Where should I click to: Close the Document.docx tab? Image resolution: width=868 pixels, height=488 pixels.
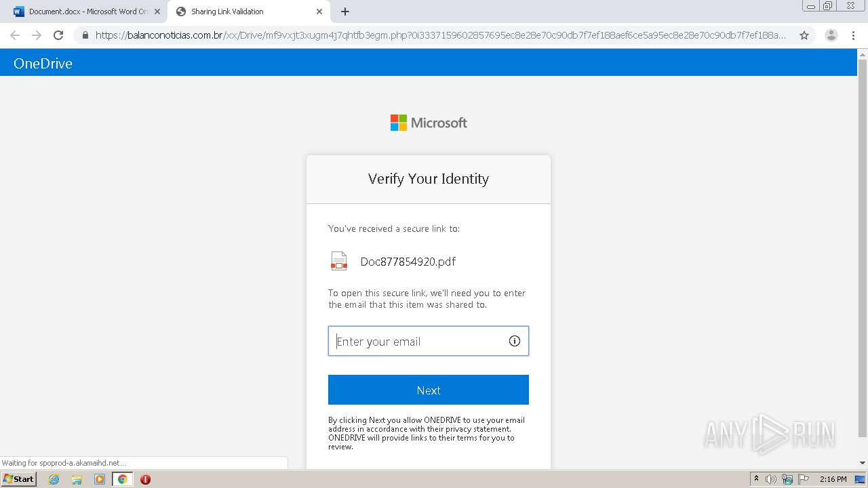coord(157,12)
